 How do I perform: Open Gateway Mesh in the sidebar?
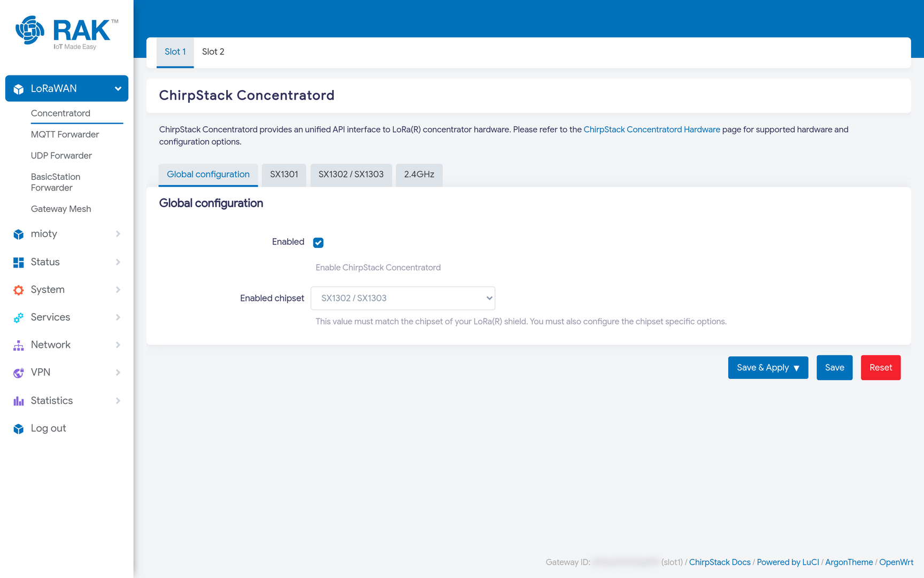click(61, 209)
